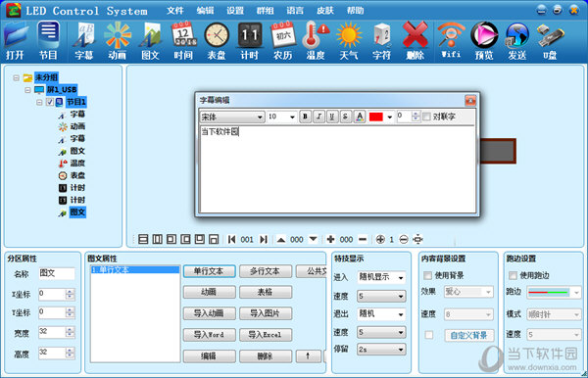Open the 跑边 border color pattern selector
This screenshot has height=378, width=588.
point(554,292)
